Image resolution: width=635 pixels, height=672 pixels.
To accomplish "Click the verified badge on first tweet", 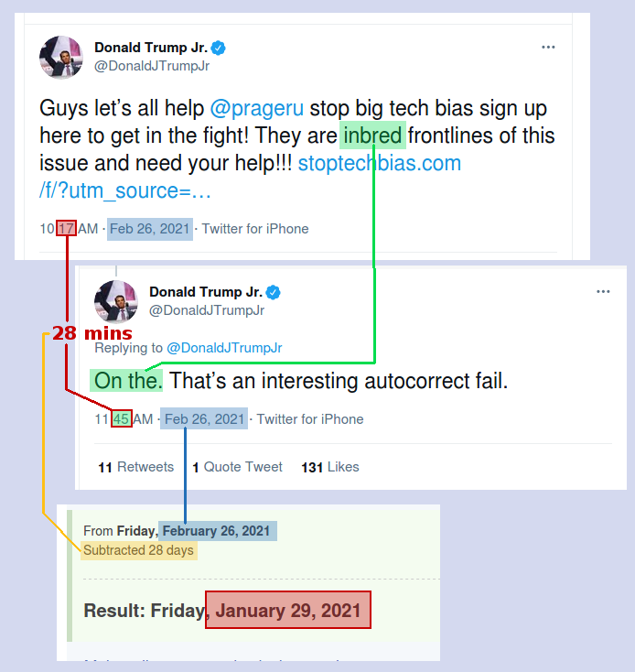I will point(219,48).
